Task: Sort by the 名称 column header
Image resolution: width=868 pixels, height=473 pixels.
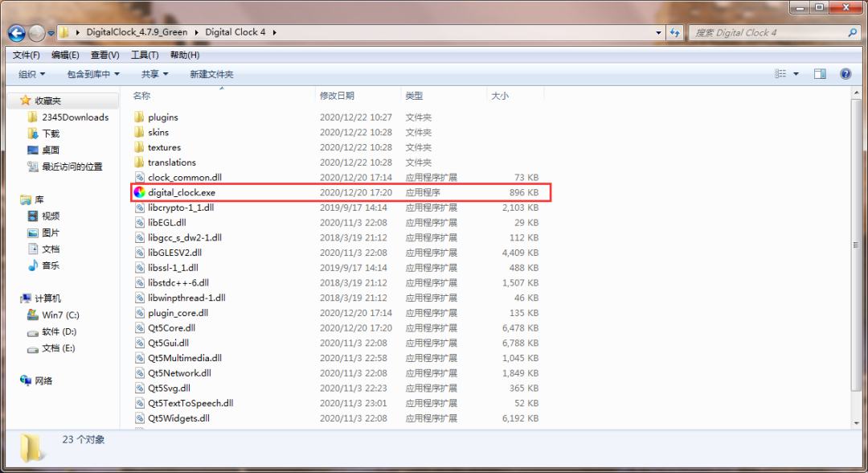Action: (x=141, y=96)
